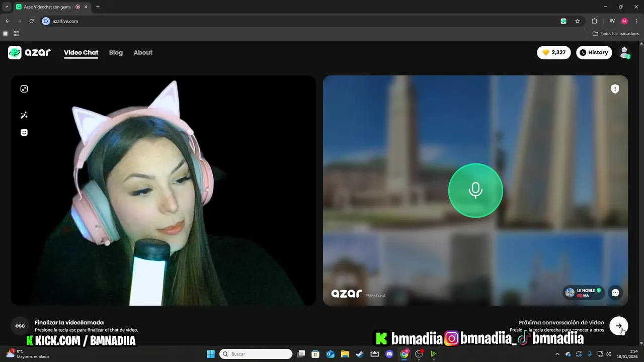This screenshot has width=644, height=362.
Task: Open the weather widget 8°C
Action: coord(28,354)
